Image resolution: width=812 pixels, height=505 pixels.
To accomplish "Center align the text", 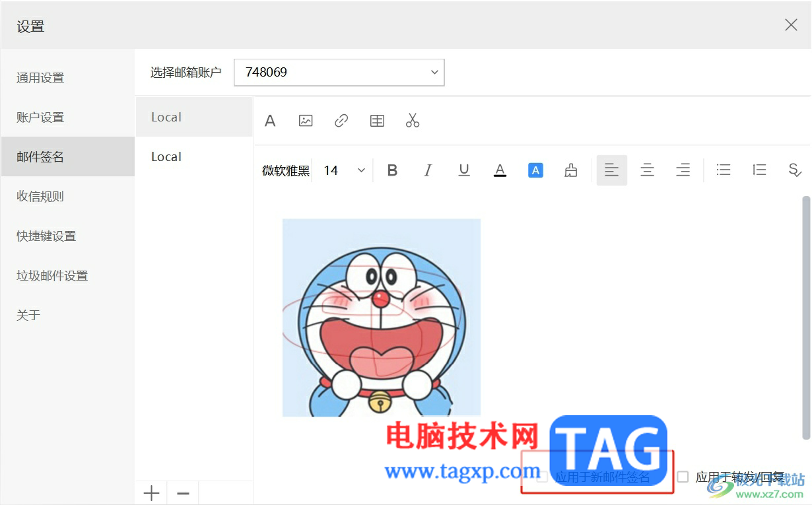I will click(x=648, y=170).
